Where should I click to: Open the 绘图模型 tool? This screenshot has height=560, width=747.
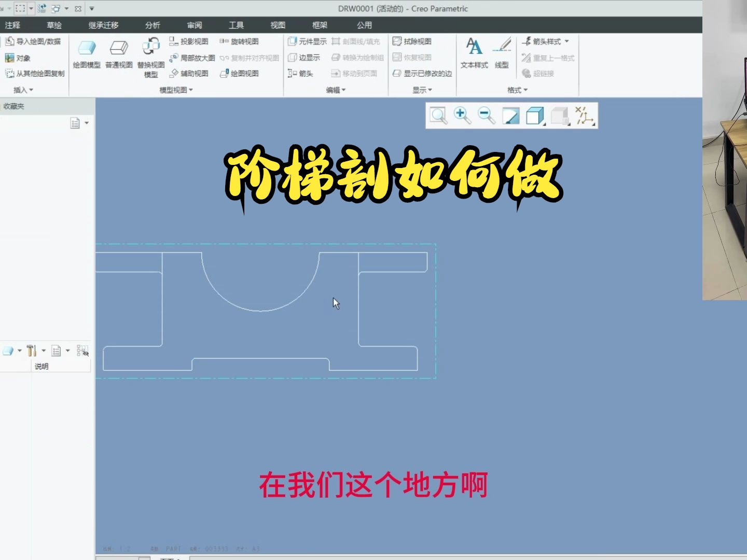tap(86, 52)
